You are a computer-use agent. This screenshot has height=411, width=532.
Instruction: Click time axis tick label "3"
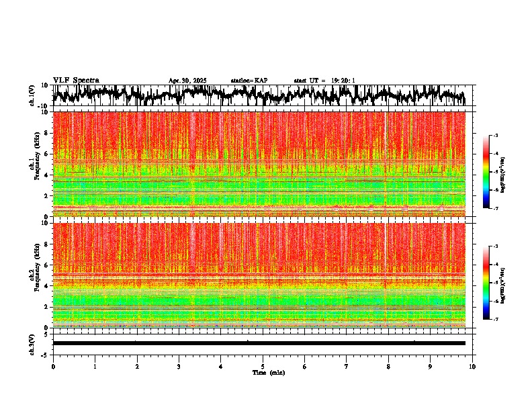(179, 367)
